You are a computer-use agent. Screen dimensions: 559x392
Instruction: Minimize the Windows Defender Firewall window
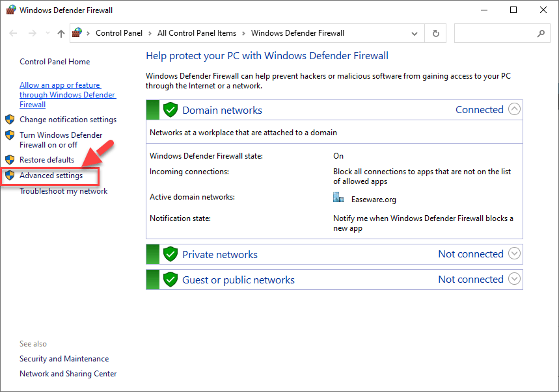484,10
